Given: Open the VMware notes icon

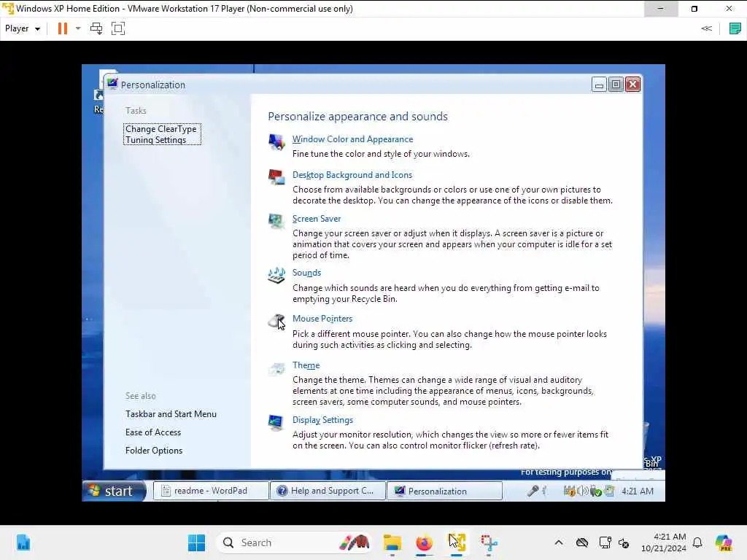Looking at the screenshot, I should (x=735, y=28).
